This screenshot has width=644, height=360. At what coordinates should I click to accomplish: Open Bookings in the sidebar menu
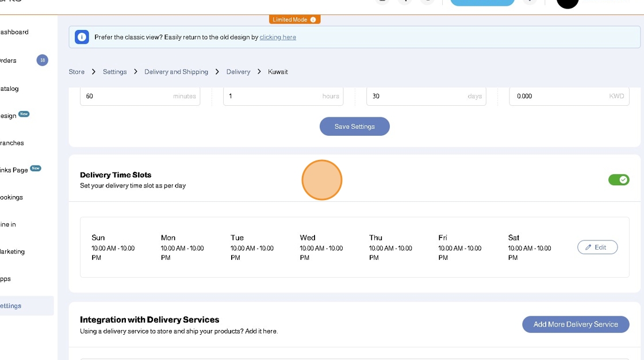11,197
